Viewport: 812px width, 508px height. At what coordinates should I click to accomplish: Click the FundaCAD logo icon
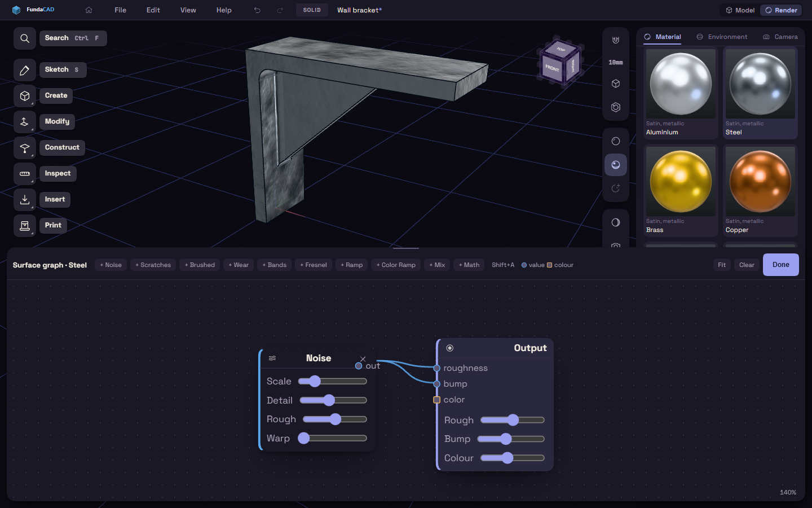16,10
